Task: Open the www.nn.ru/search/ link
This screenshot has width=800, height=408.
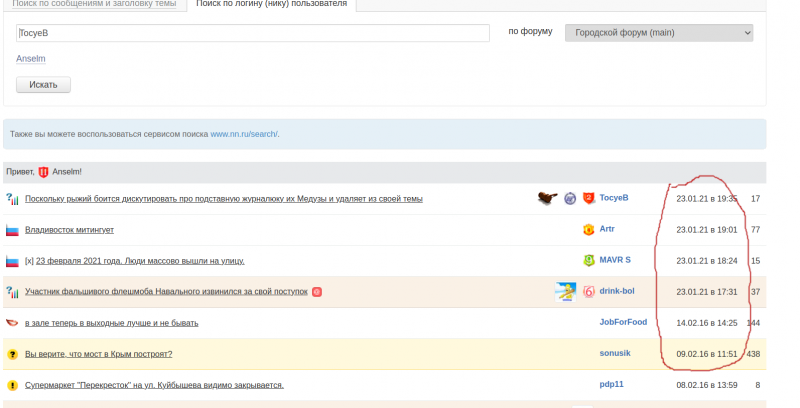Action: point(244,134)
